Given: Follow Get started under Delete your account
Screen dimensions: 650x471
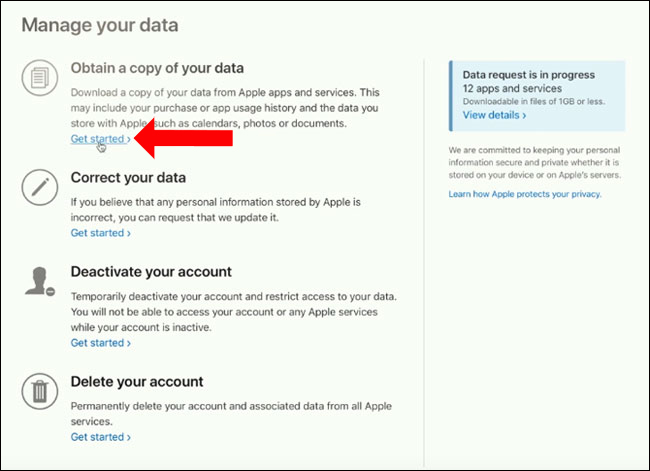Looking at the screenshot, I should pos(100,437).
